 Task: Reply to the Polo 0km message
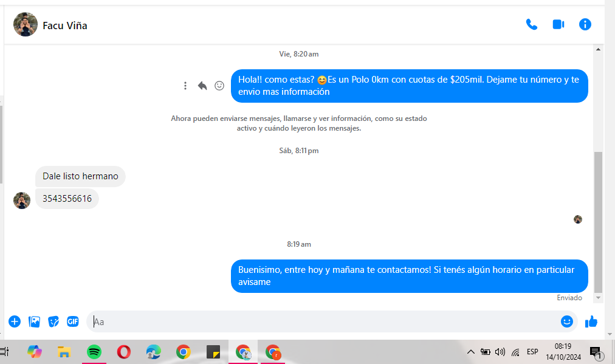[x=202, y=86]
